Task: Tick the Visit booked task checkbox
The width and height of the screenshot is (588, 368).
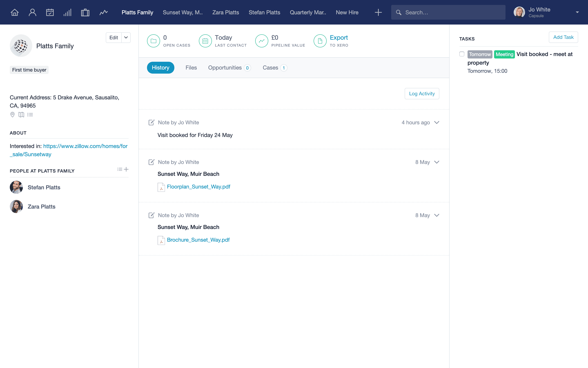Action: 462,54
